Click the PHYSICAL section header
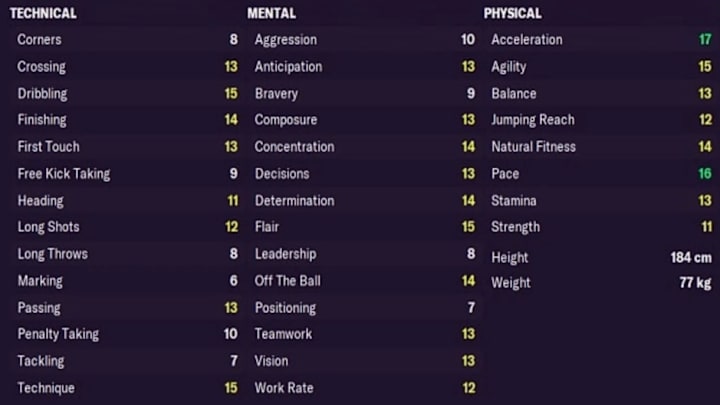The width and height of the screenshot is (720, 405). click(512, 13)
